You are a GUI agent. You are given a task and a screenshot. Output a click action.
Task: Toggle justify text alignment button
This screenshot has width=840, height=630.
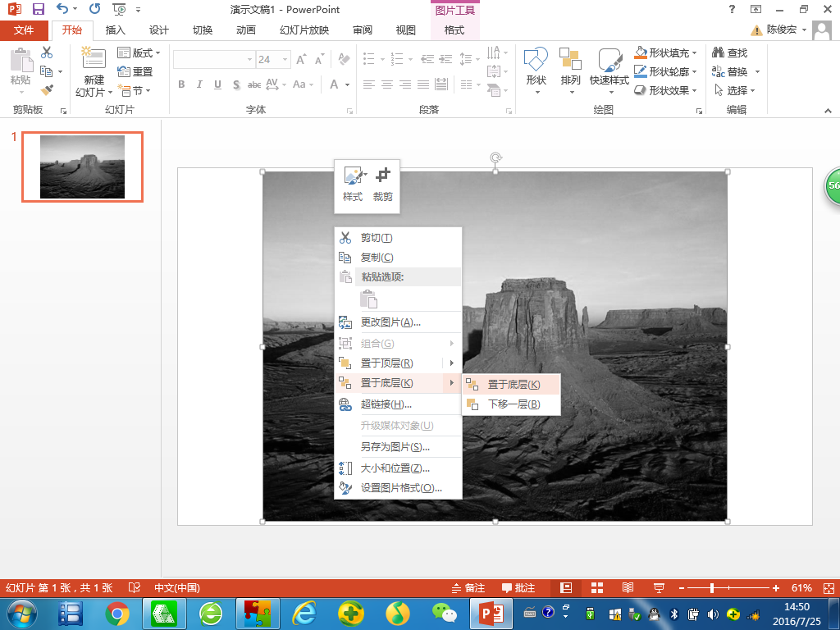point(423,84)
